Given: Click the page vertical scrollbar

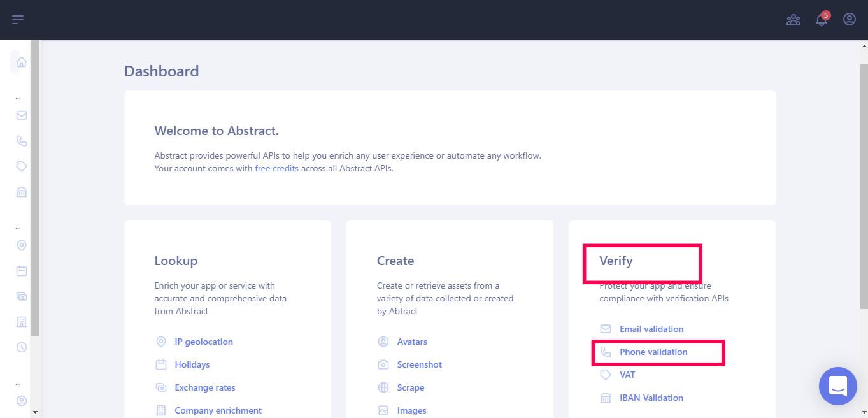Looking at the screenshot, I should pos(864,229).
